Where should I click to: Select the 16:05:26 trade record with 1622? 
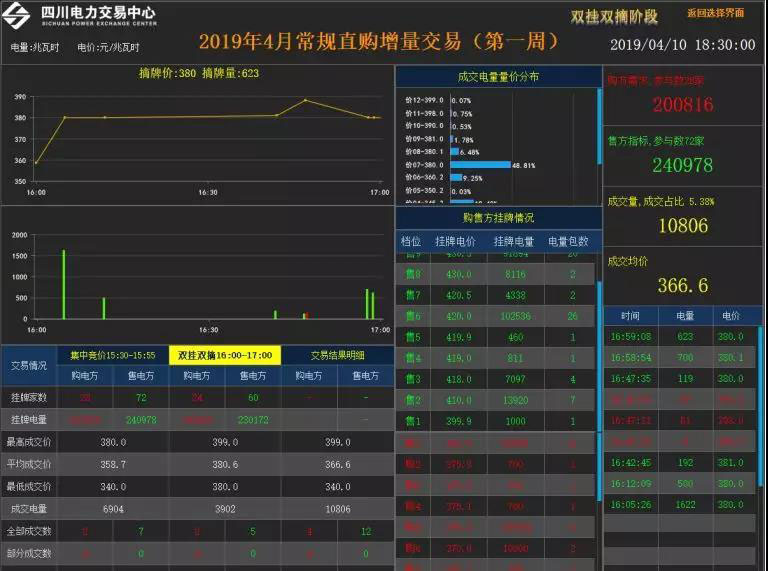point(680,505)
